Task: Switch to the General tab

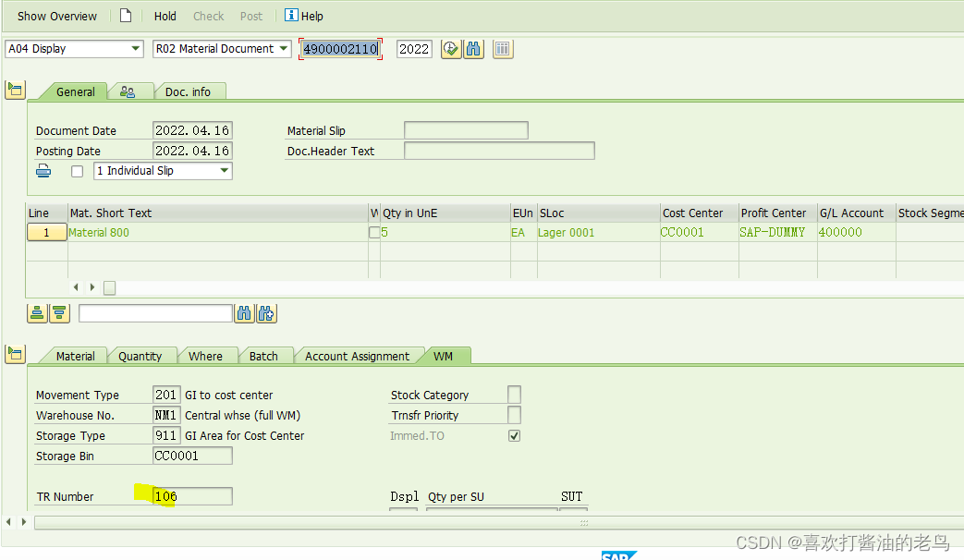Action: 75,91
